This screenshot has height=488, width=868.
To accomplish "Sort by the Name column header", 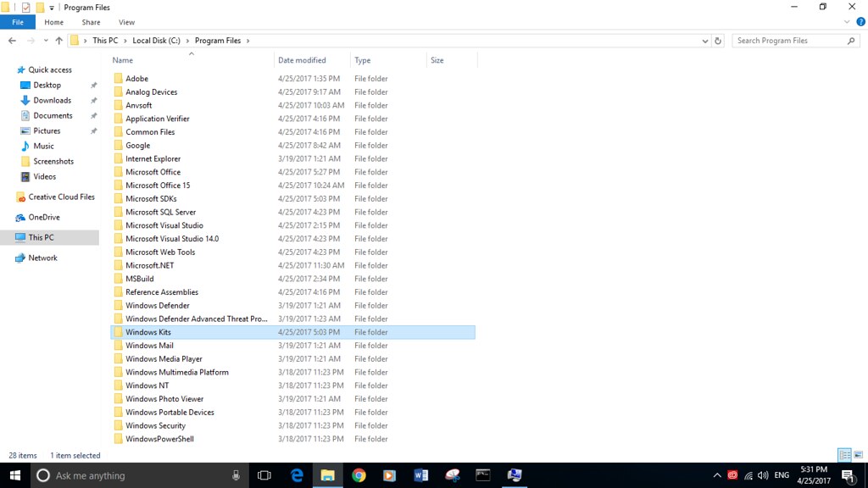I will pyautogui.click(x=122, y=60).
